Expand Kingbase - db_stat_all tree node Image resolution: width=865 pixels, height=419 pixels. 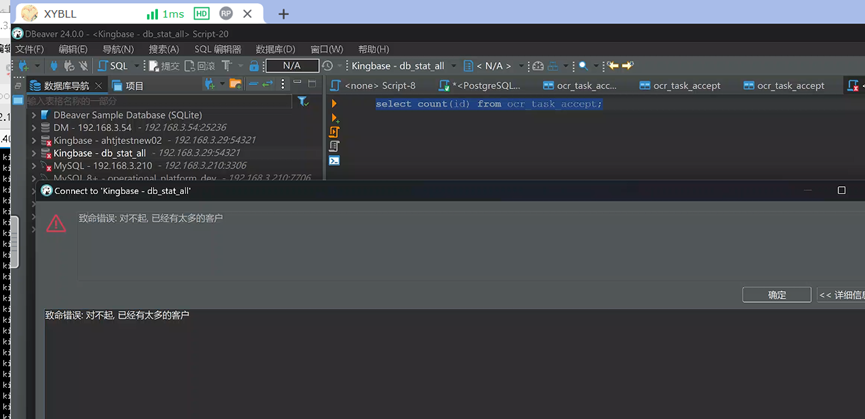(x=34, y=153)
